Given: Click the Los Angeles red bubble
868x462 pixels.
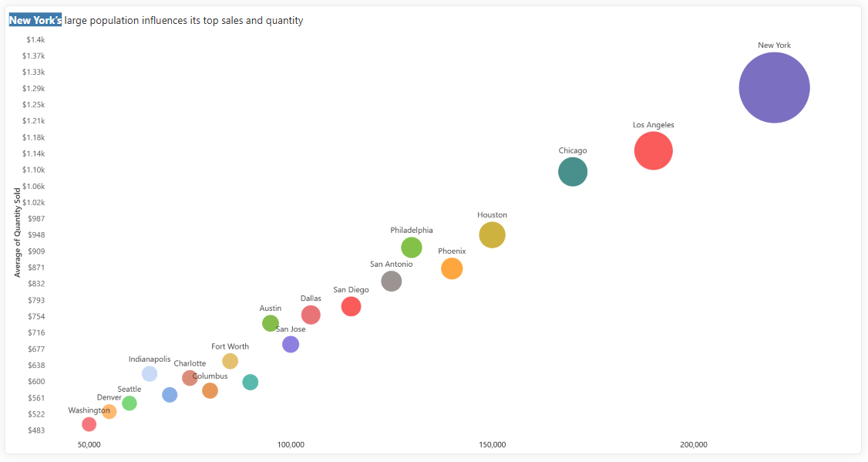Looking at the screenshot, I should point(653,150).
